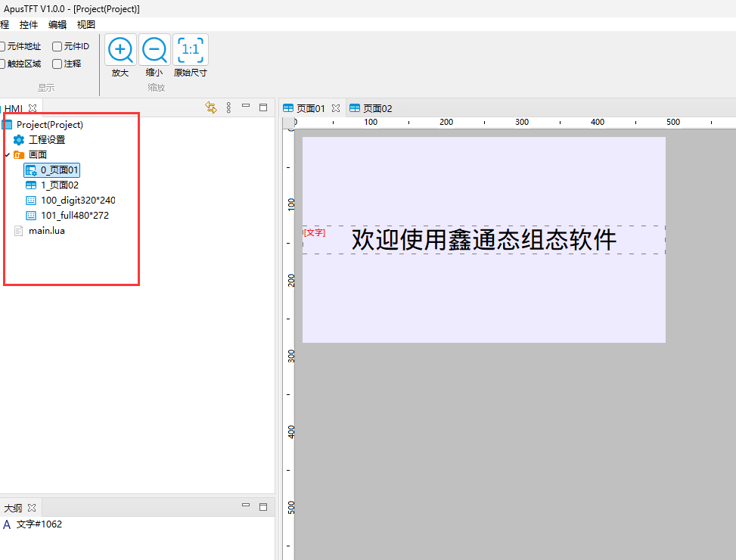Click the 放大 zoom in icon
Image resolution: width=736 pixels, height=560 pixels.
[x=120, y=51]
